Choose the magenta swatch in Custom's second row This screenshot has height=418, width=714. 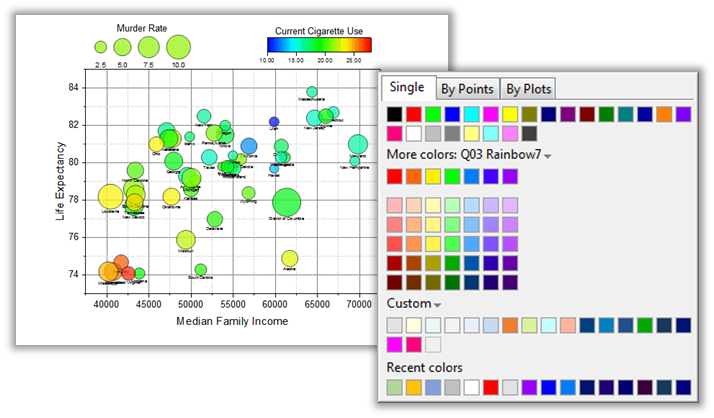point(395,344)
